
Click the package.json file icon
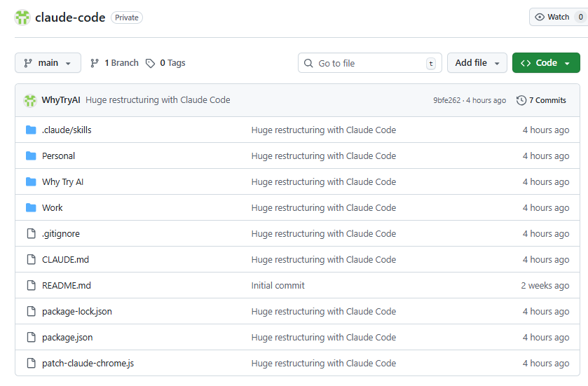pyautogui.click(x=32, y=337)
